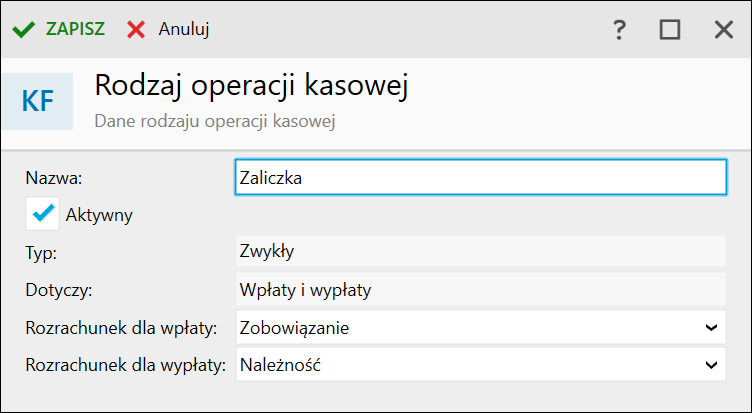Untick the Aktywny checkbox
This screenshot has height=413, width=752.
(x=43, y=213)
